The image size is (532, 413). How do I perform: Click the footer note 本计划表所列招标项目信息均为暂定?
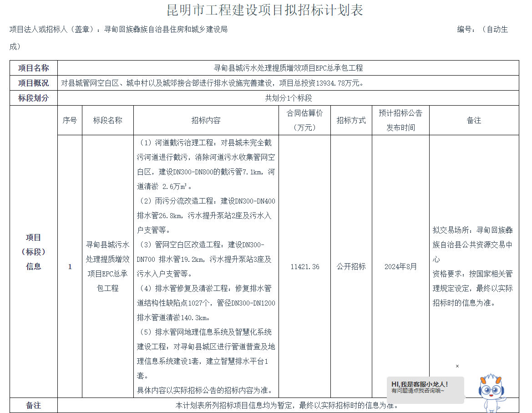tap(288, 405)
